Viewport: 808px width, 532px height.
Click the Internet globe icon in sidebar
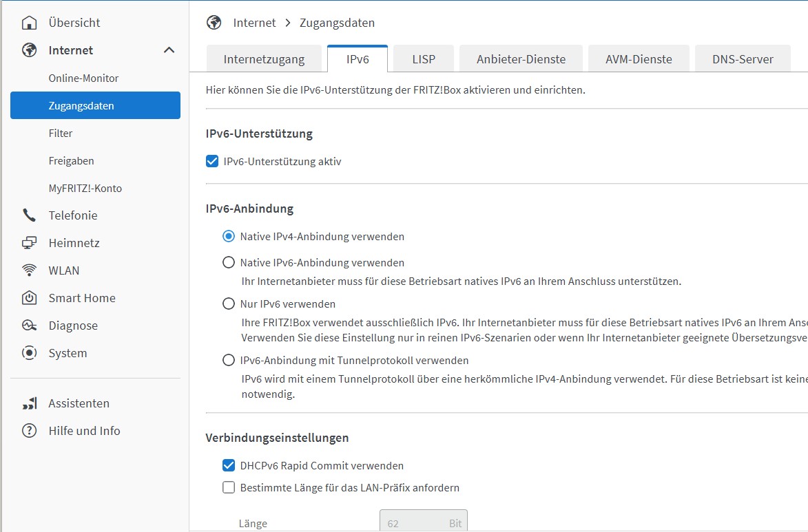30,50
